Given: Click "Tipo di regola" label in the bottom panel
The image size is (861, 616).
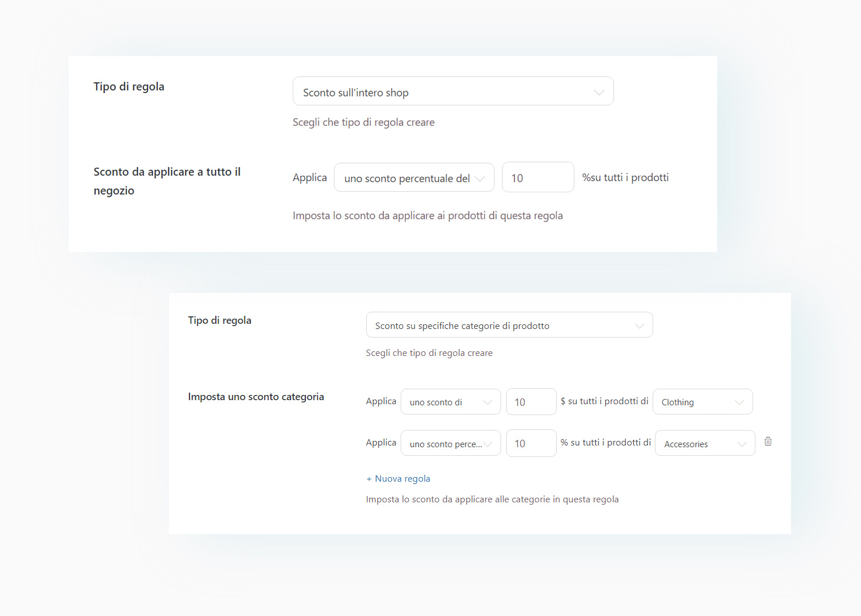Looking at the screenshot, I should tap(220, 320).
